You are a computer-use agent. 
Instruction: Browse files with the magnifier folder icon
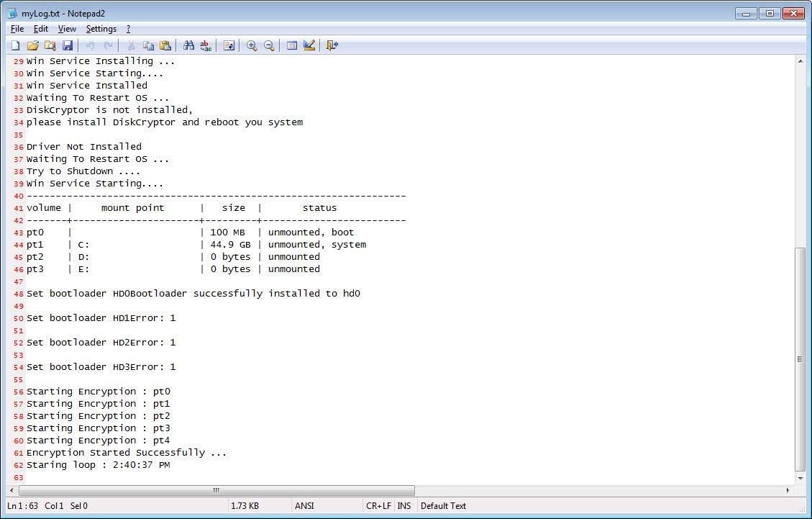pyautogui.click(x=50, y=45)
